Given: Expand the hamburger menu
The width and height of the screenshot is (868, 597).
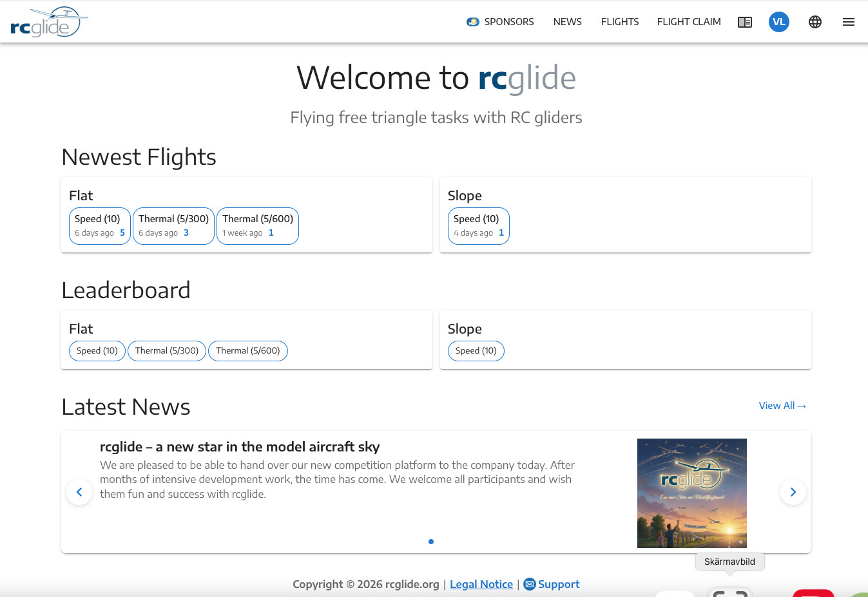Looking at the screenshot, I should (848, 22).
